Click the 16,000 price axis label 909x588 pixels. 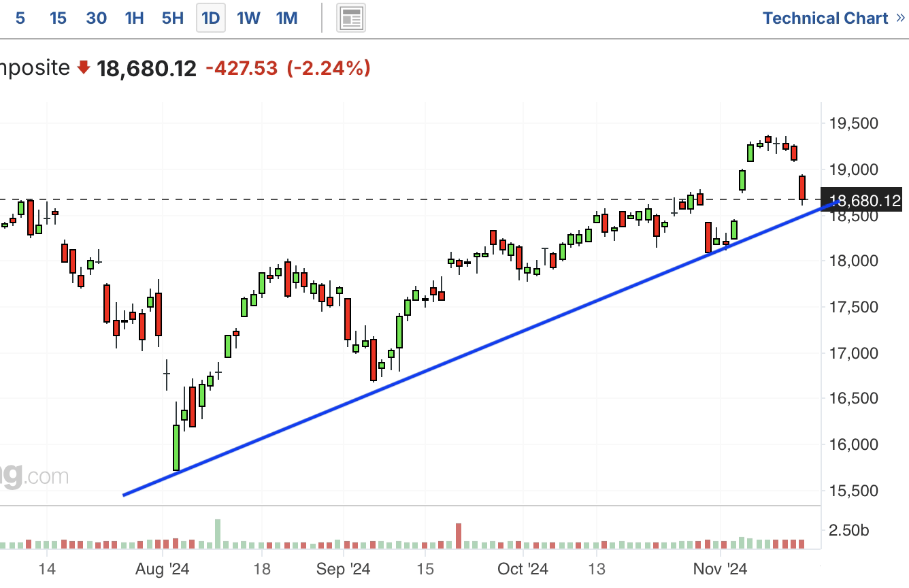[853, 444]
